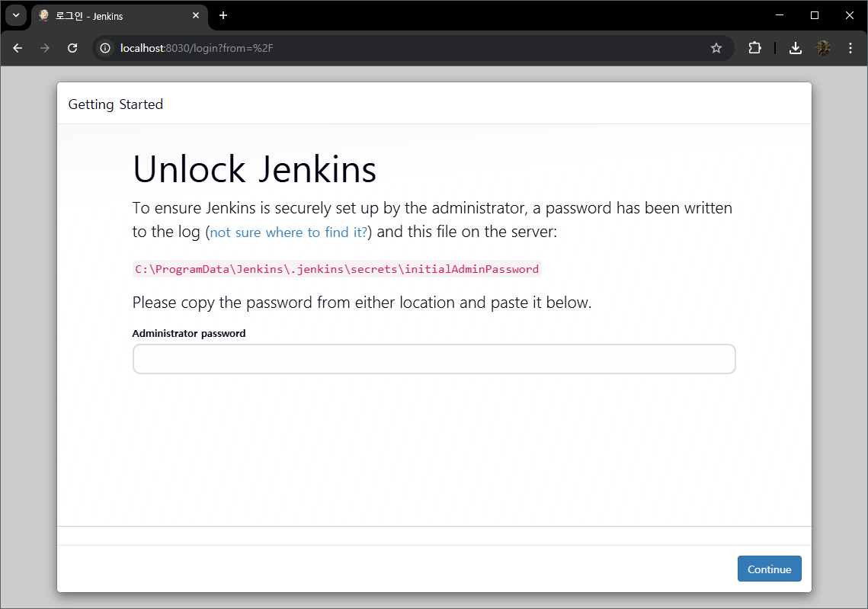This screenshot has height=609, width=868.
Task: Open a new tab with plus icon
Action: (223, 15)
